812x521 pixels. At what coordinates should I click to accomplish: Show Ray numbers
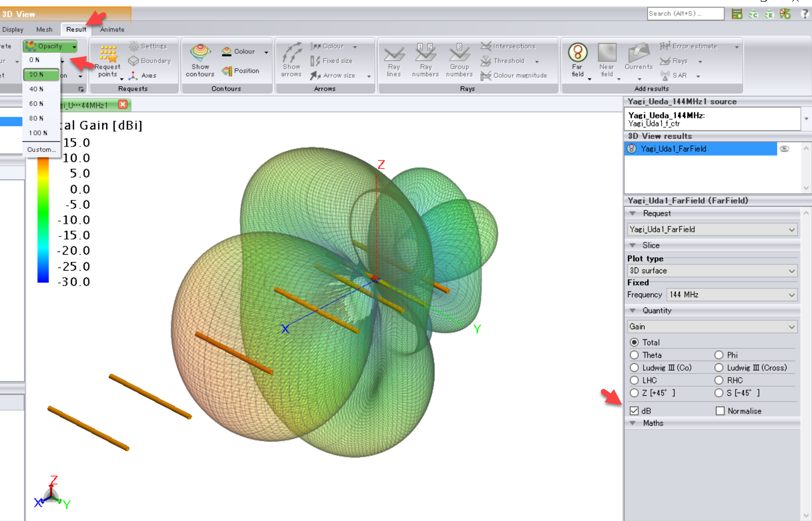coord(425,61)
